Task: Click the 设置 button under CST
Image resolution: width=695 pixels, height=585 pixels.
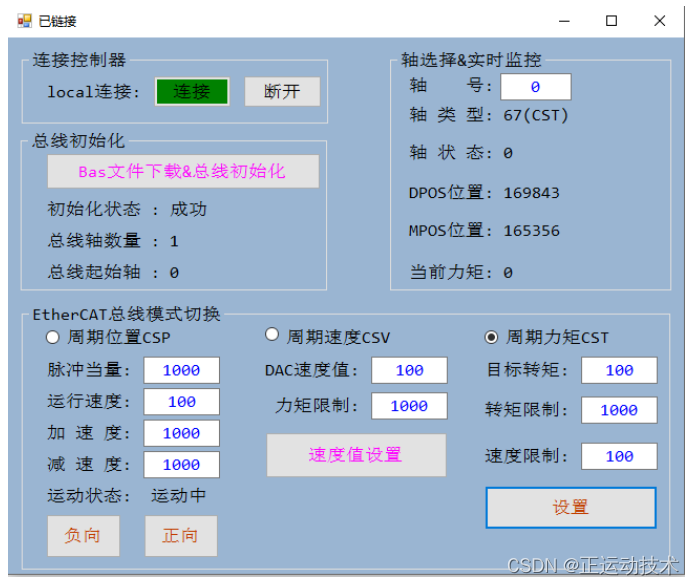Action: 571,507
